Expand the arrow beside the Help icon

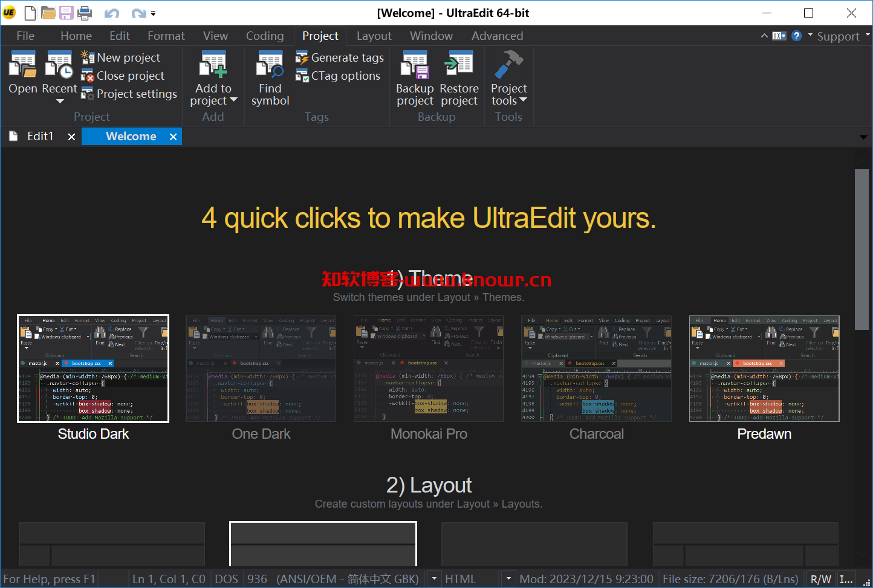[x=810, y=34]
